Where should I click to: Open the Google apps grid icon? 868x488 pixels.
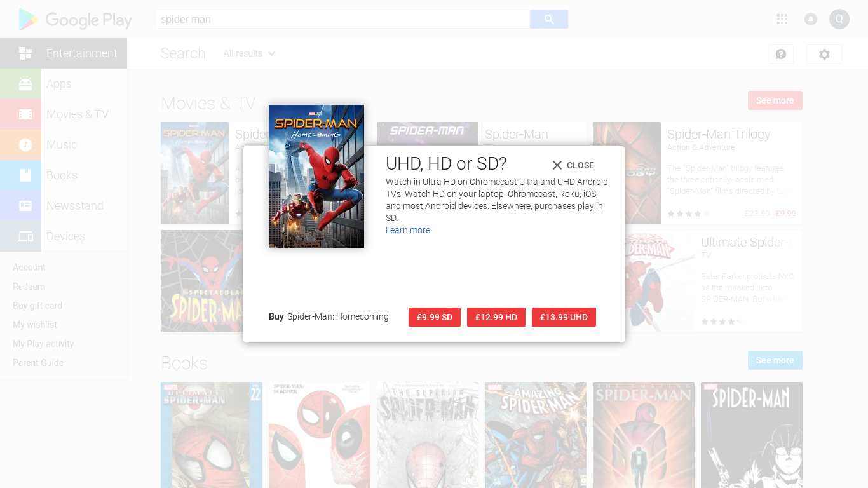click(x=782, y=19)
